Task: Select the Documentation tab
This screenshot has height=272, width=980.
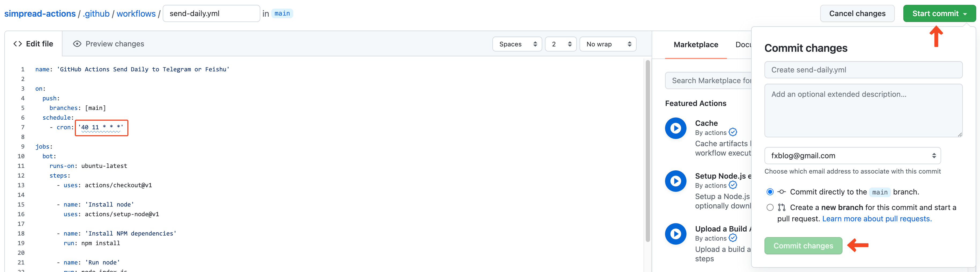Action: [x=743, y=45]
